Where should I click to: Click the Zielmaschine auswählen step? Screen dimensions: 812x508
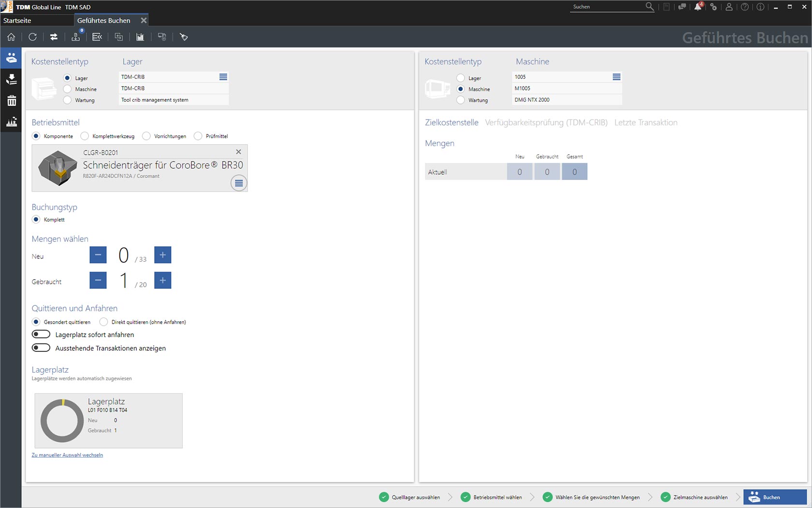point(694,497)
